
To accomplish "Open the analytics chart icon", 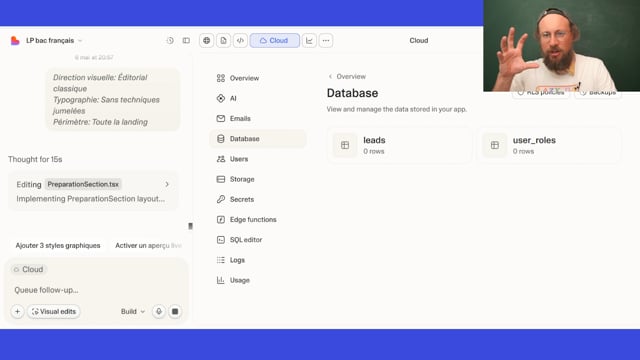I will click(309, 40).
